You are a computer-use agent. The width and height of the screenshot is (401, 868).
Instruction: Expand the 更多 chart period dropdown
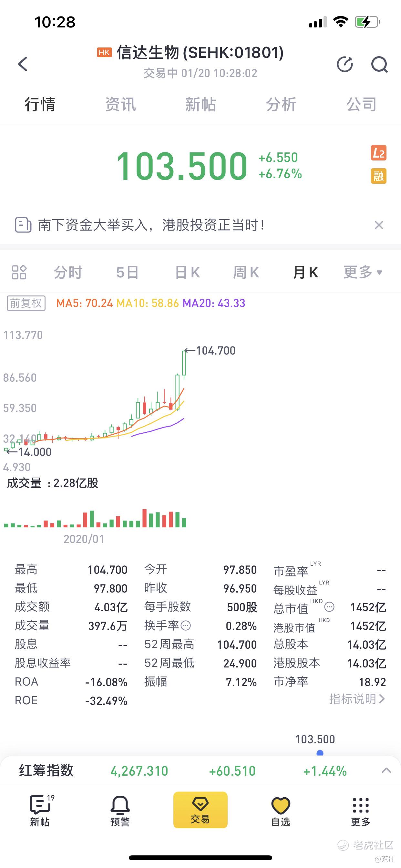tap(363, 272)
